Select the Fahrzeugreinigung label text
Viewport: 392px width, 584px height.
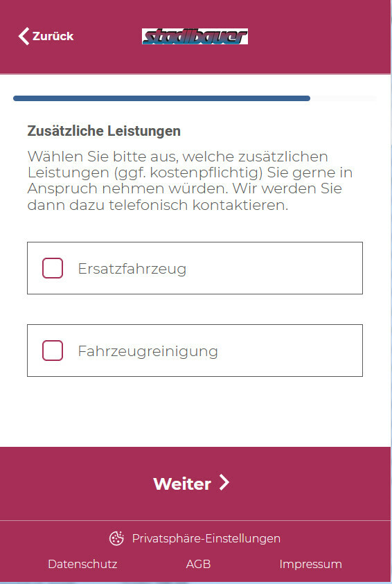148,351
